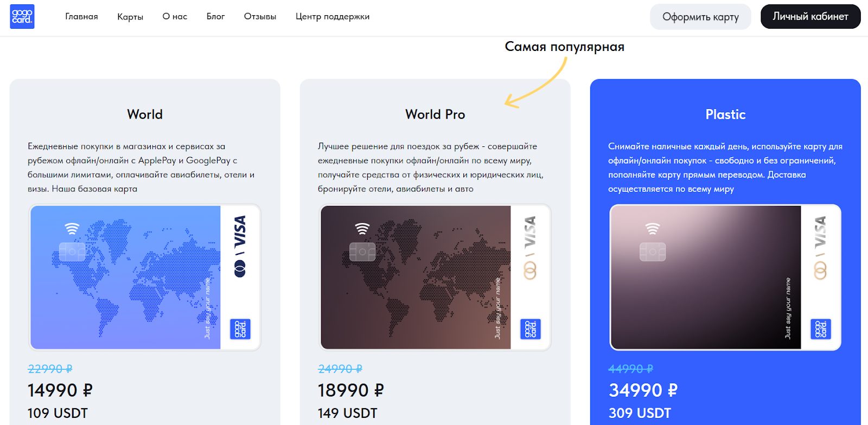
Task: Click the contactless symbol on World Pro card
Action: (x=362, y=228)
